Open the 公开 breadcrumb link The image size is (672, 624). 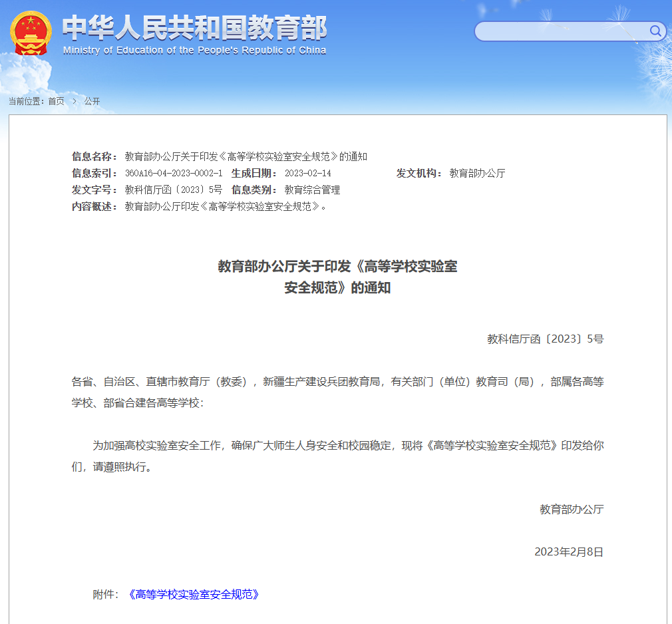(92, 102)
